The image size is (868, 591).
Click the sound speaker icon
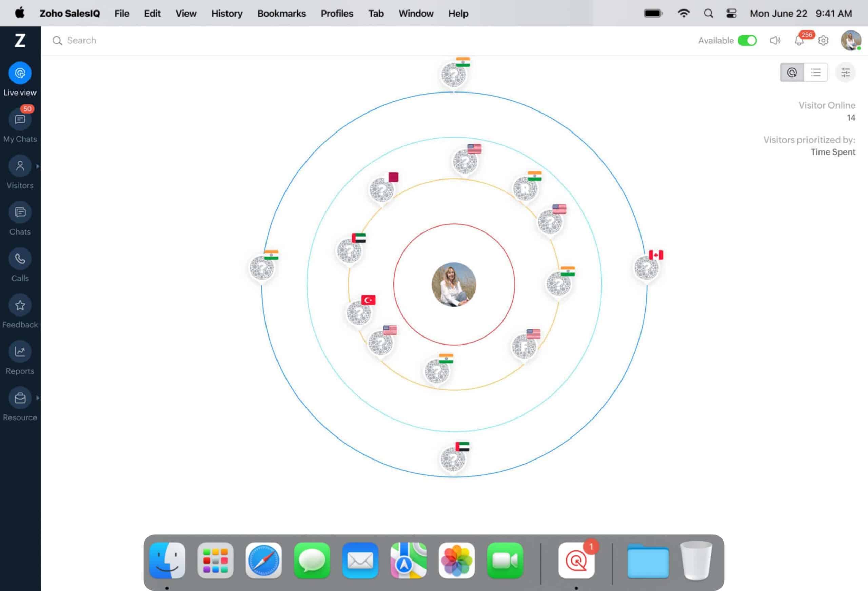click(775, 41)
